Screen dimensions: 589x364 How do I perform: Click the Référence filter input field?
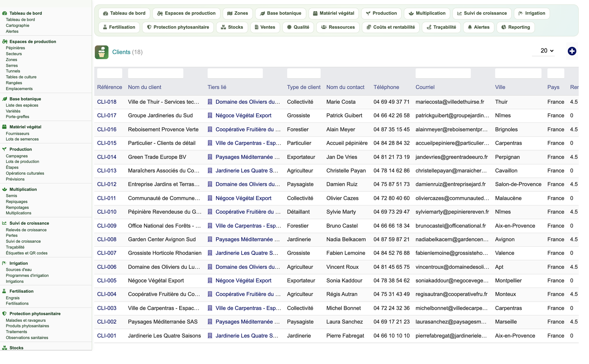click(110, 73)
